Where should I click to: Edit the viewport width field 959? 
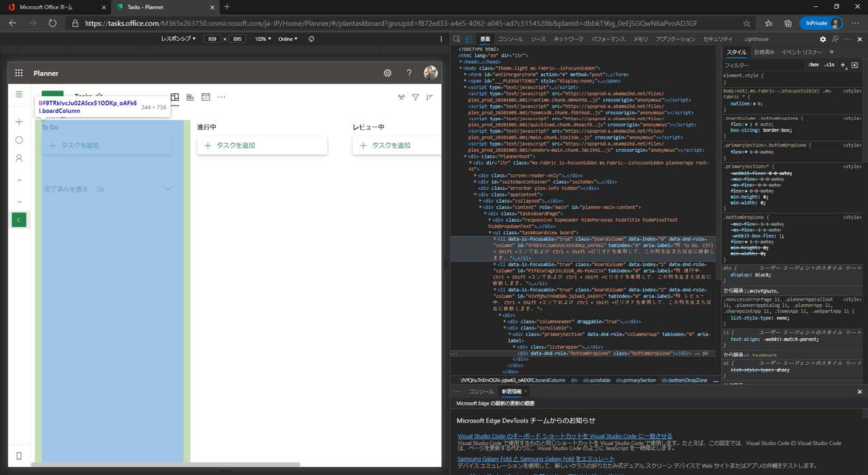click(212, 39)
